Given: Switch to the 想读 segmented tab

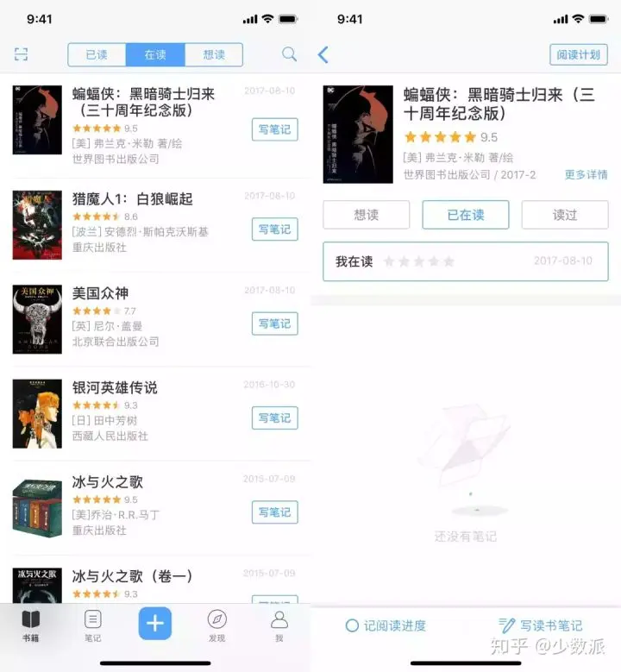Looking at the screenshot, I should pyautogui.click(x=214, y=55).
